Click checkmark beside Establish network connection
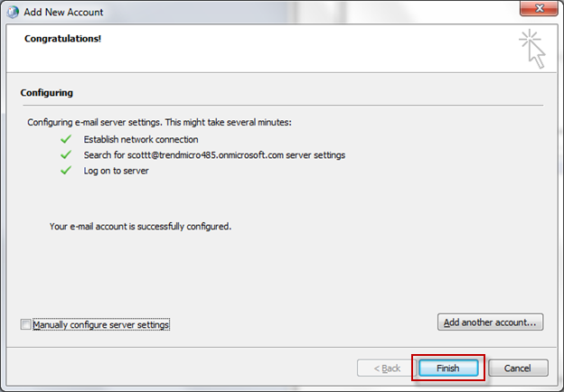The width and height of the screenshot is (564, 392). (x=64, y=140)
